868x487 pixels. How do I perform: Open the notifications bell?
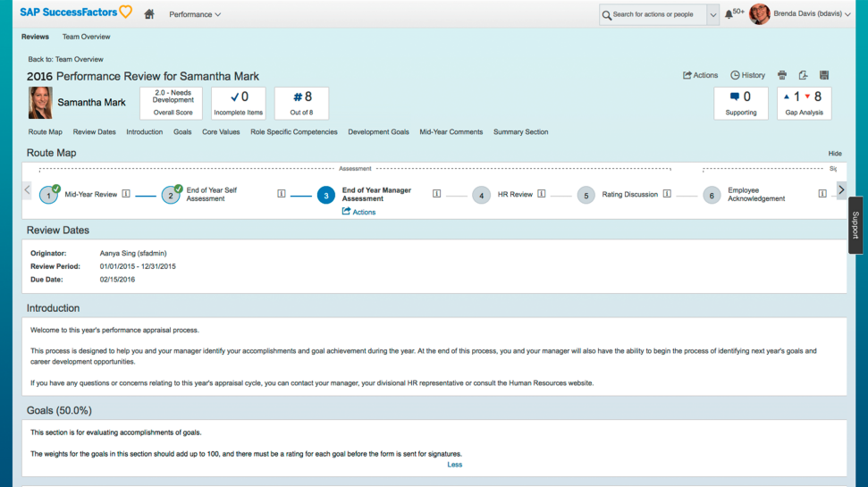[x=729, y=14]
